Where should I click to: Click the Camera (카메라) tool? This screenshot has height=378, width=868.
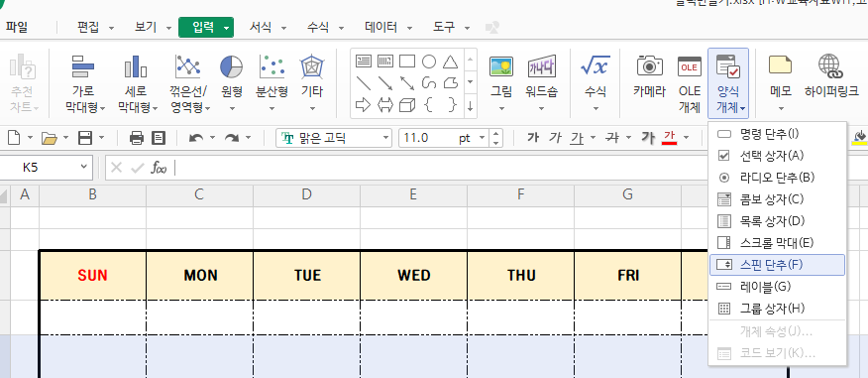tap(649, 77)
